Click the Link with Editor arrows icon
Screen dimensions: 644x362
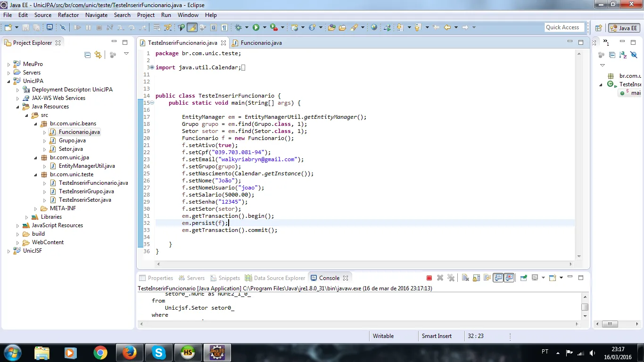pyautogui.click(x=98, y=55)
